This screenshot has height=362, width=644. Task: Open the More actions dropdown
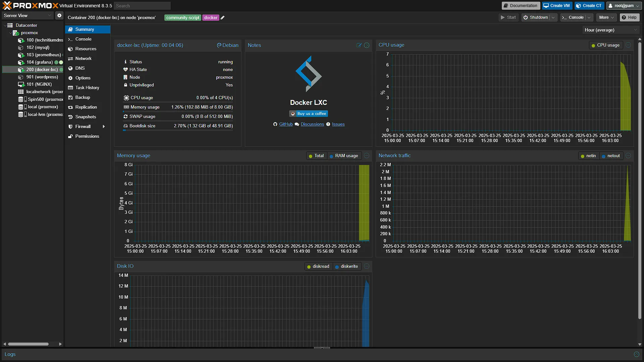click(606, 17)
